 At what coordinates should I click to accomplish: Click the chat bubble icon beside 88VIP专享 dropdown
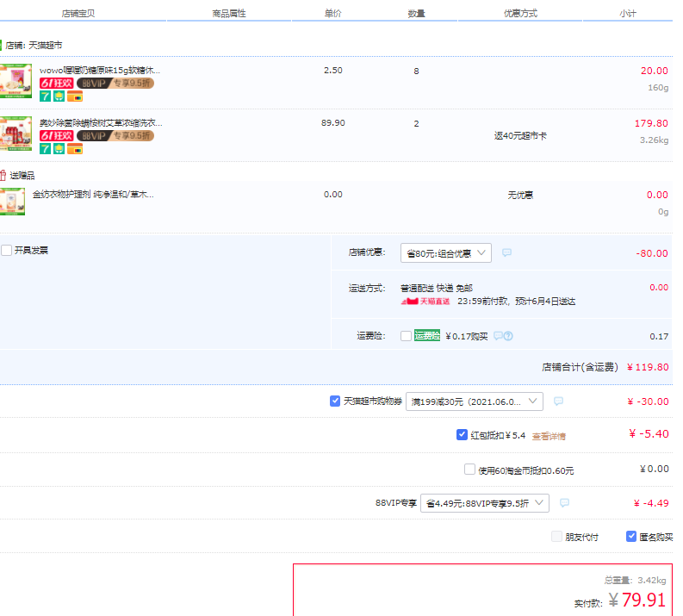click(x=564, y=503)
